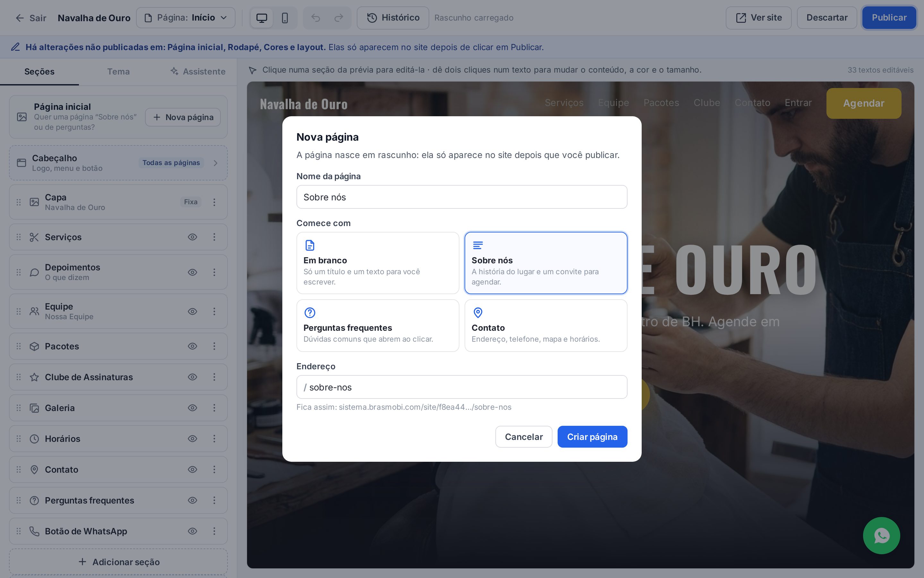This screenshot has height=578, width=924.
Task: Click the Navalha de Ouro preview logo
Action: [304, 104]
